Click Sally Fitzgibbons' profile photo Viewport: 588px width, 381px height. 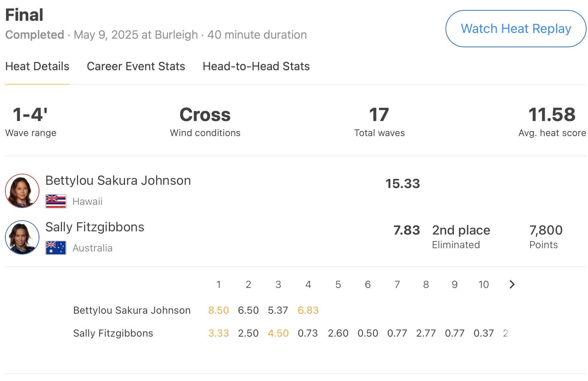pos(22,237)
